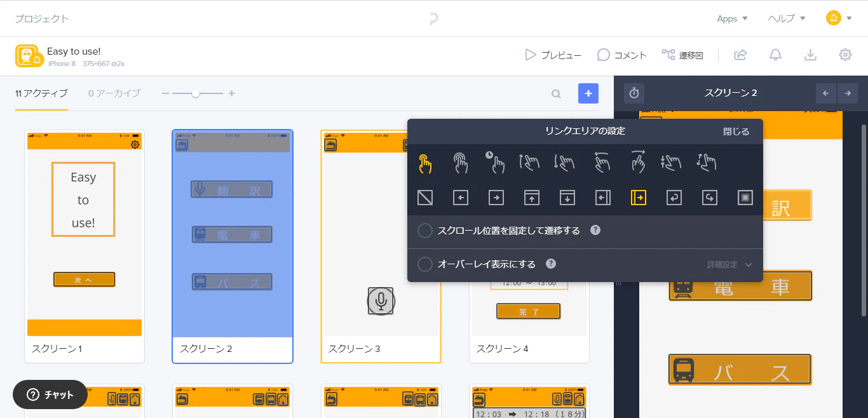
Task: Select the single tap gesture icon
Action: pyautogui.click(x=425, y=163)
